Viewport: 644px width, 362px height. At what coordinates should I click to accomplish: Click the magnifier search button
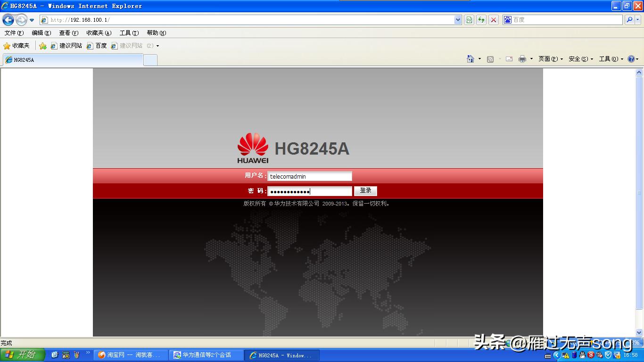point(629,20)
